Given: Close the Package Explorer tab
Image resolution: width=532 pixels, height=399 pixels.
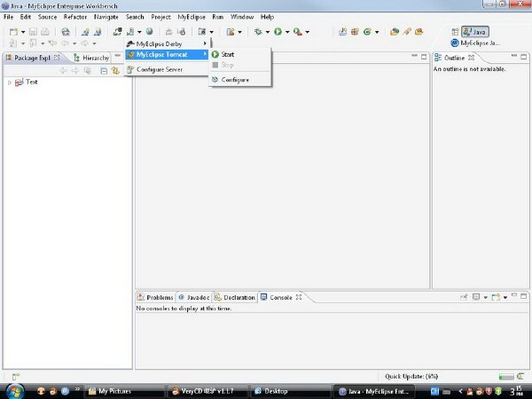Looking at the screenshot, I should [x=57, y=58].
